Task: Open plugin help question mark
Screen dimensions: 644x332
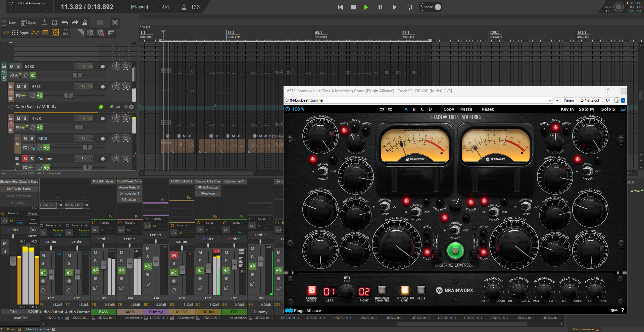Action: click(x=623, y=310)
